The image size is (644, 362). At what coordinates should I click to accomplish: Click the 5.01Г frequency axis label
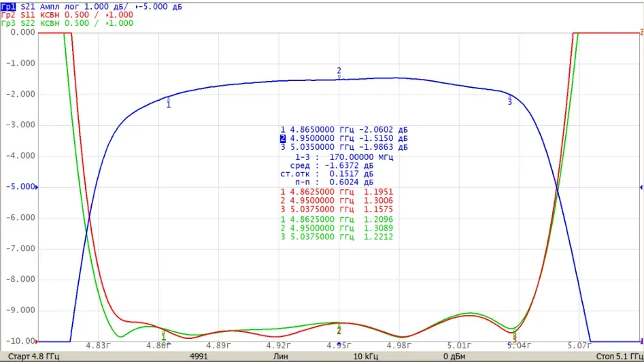pyautogui.click(x=459, y=346)
